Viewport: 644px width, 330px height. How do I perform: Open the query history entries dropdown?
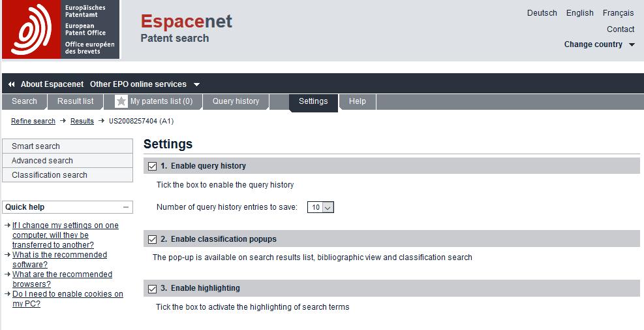320,207
